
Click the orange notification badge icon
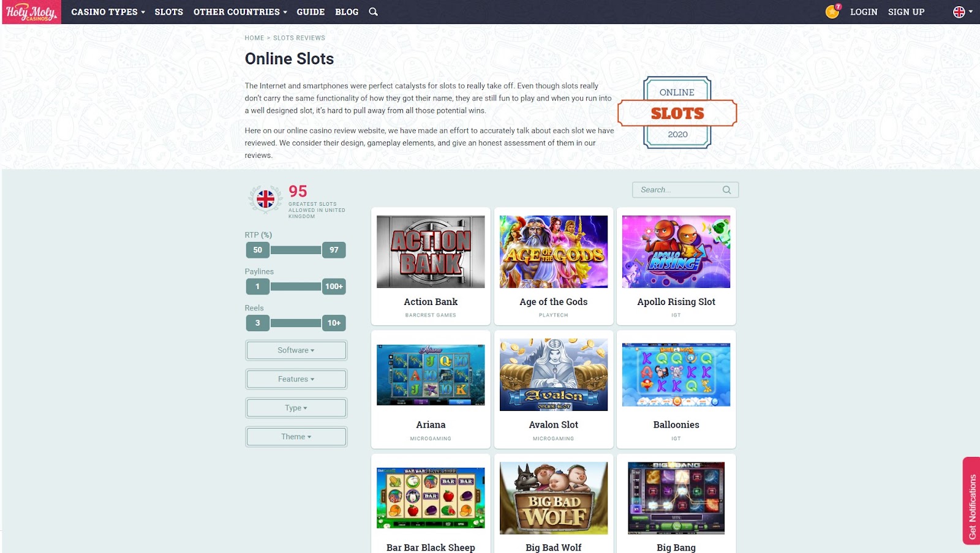click(832, 12)
